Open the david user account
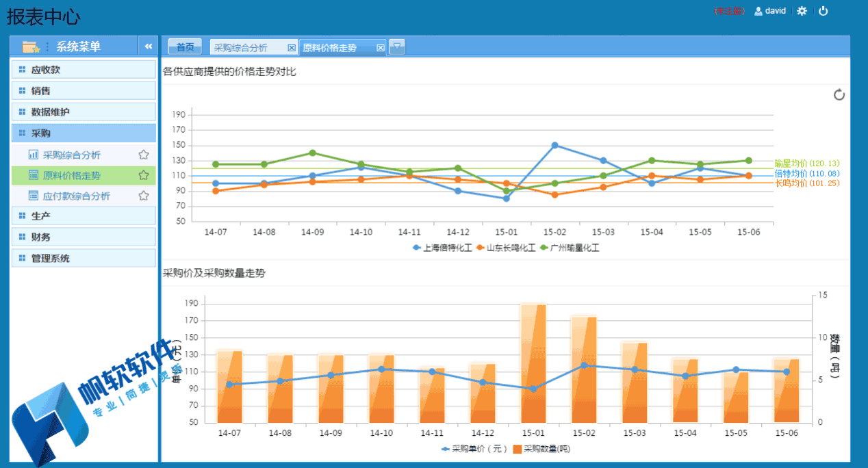 coord(770,11)
